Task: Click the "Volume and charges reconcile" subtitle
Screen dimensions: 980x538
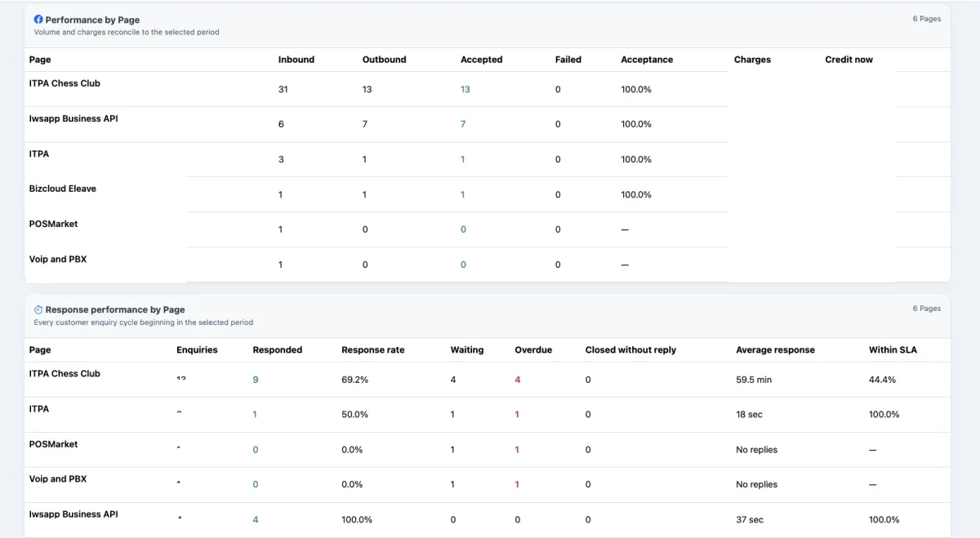Action: click(127, 33)
